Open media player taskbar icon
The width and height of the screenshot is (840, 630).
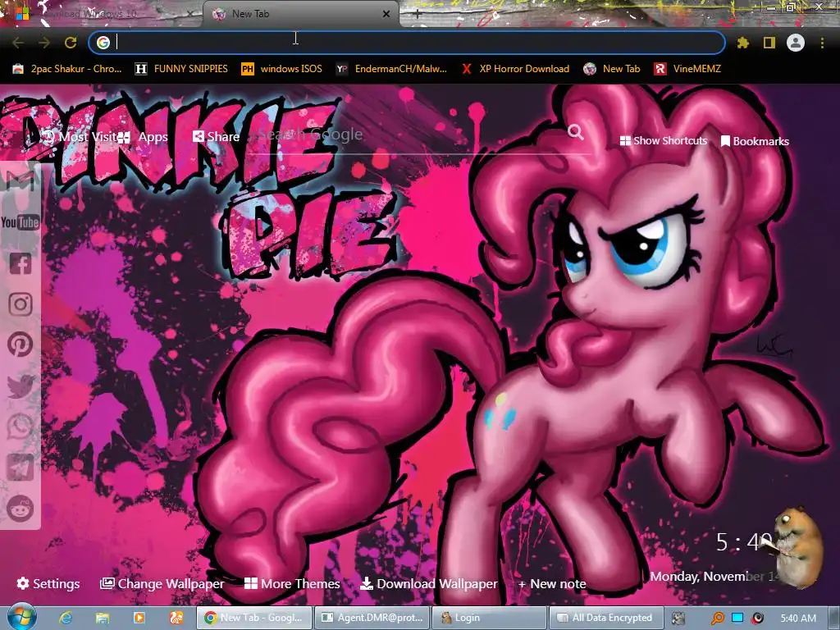tap(139, 618)
